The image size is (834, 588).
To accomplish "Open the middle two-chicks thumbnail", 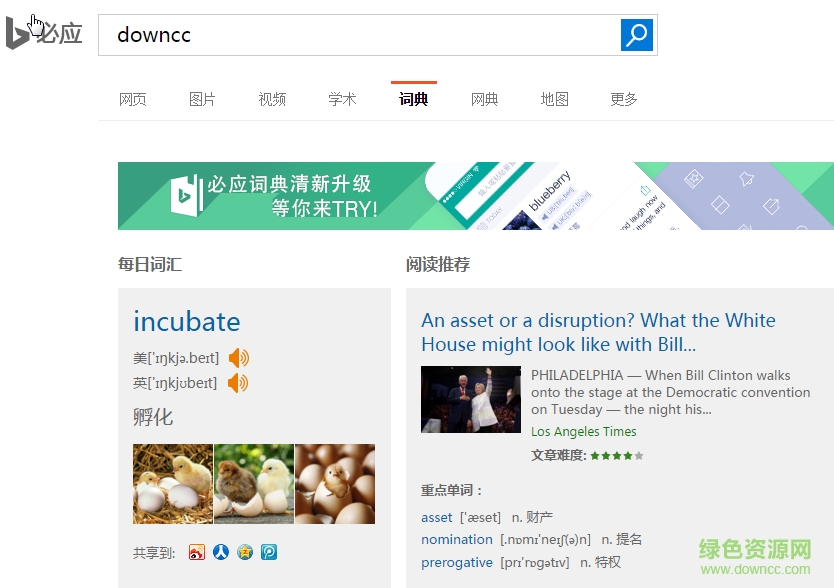I will click(x=254, y=484).
